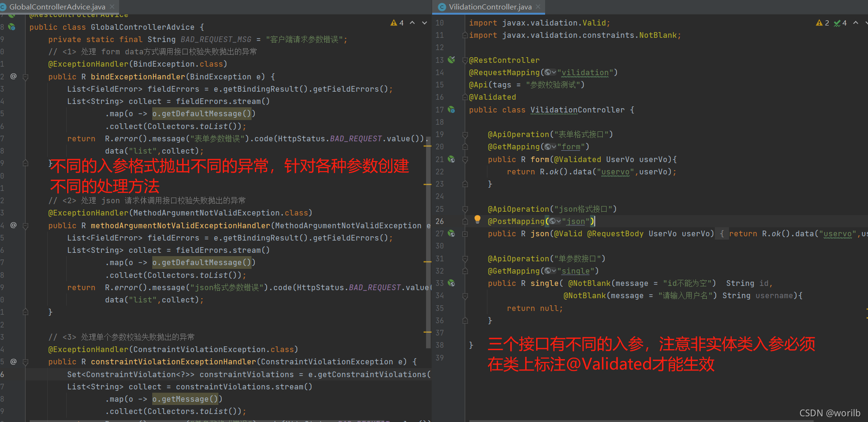Click the "single" GetMapping path
868x422 pixels.
576,271
